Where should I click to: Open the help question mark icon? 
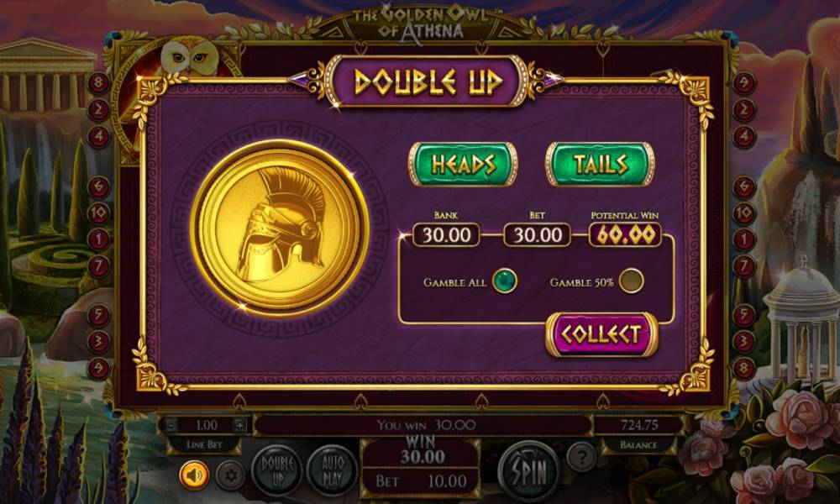(581, 457)
